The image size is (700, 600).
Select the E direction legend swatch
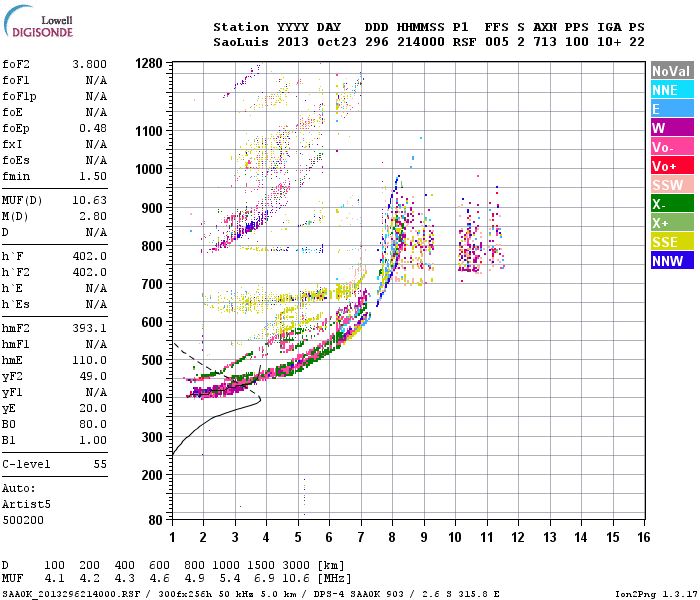click(672, 109)
